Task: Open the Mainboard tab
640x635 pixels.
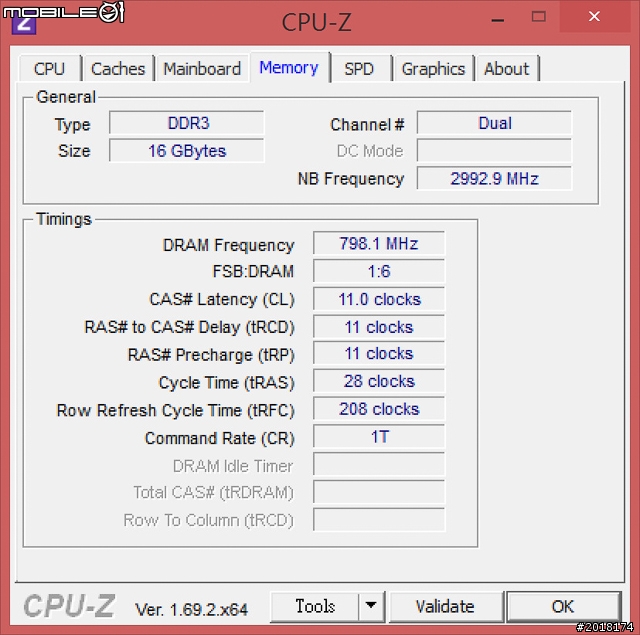Action: point(202,69)
